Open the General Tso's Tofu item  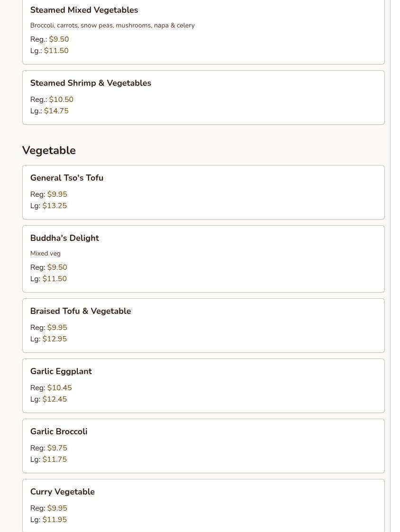click(67, 178)
